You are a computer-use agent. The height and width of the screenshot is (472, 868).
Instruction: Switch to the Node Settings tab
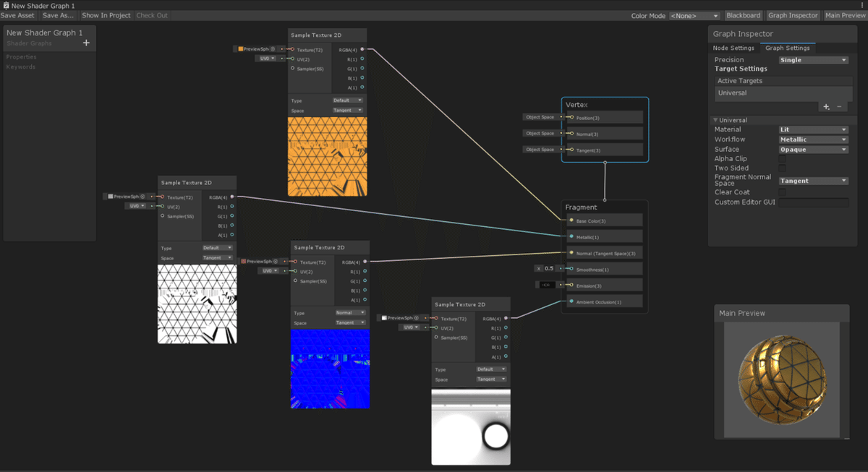click(733, 48)
